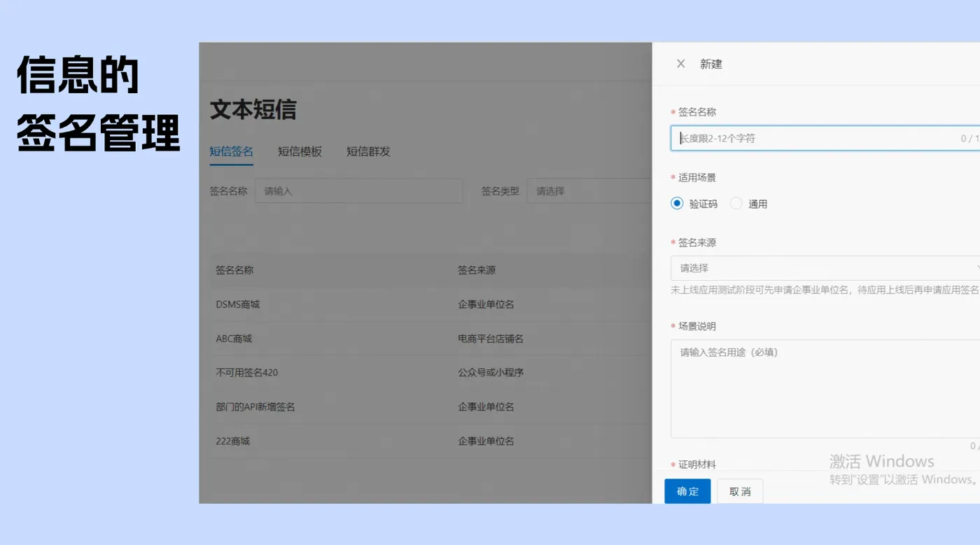Click the 文本短信 page title
Screen dimensions: 980x545
[x=253, y=109]
